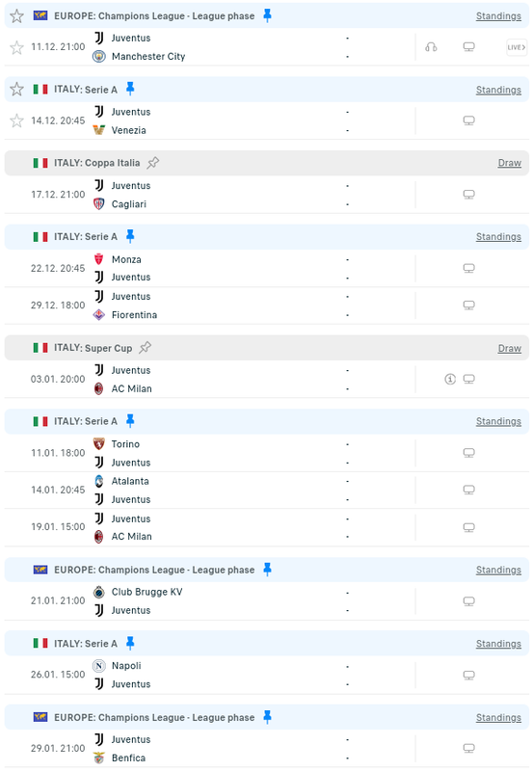Show TV broadcast for Napoli vs Juventus
532x771 pixels.
tap(469, 676)
